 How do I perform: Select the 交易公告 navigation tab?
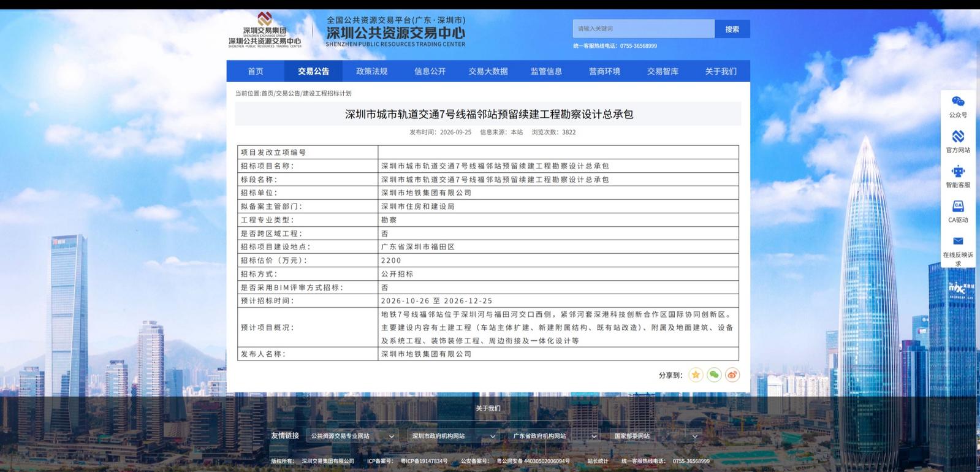point(314,71)
